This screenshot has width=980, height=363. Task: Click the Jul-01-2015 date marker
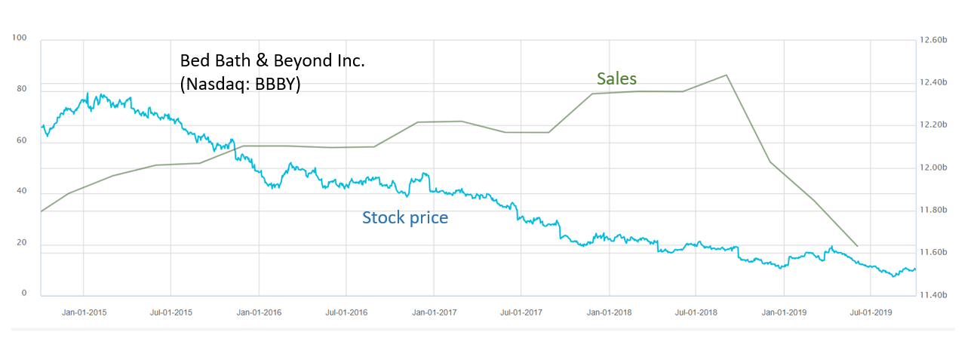171,311
